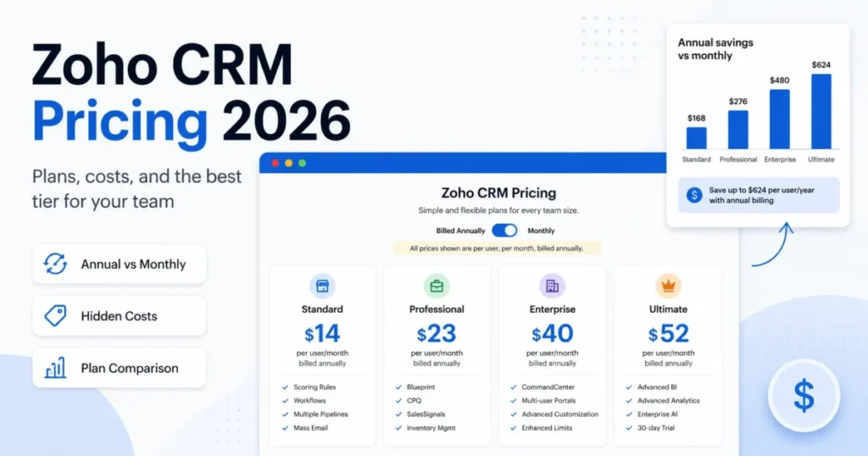This screenshot has width=868, height=456.
Task: Click the Multiple Pipelines feature
Action: (320, 414)
